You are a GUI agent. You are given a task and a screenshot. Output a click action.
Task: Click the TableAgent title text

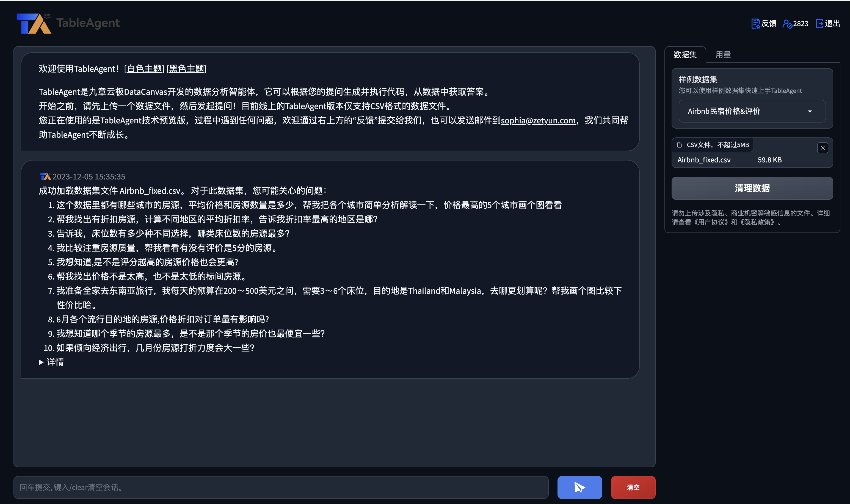[x=88, y=23]
